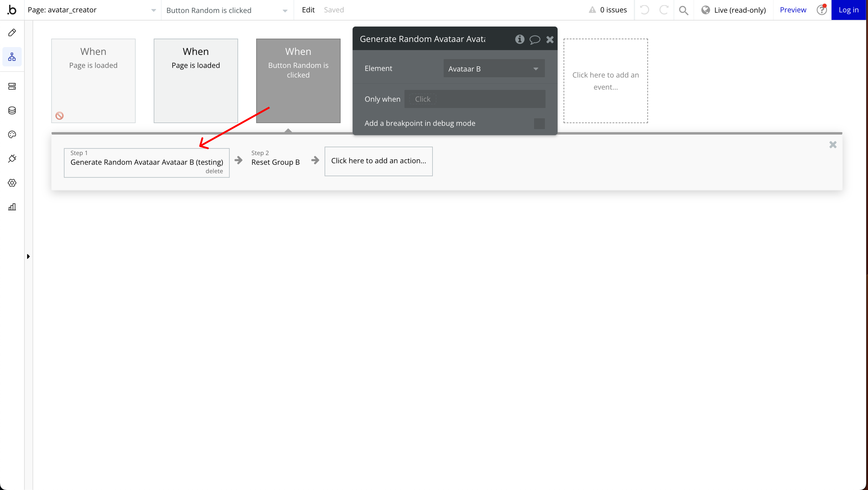Enable the debug mode breakpoint checkbox

click(539, 124)
